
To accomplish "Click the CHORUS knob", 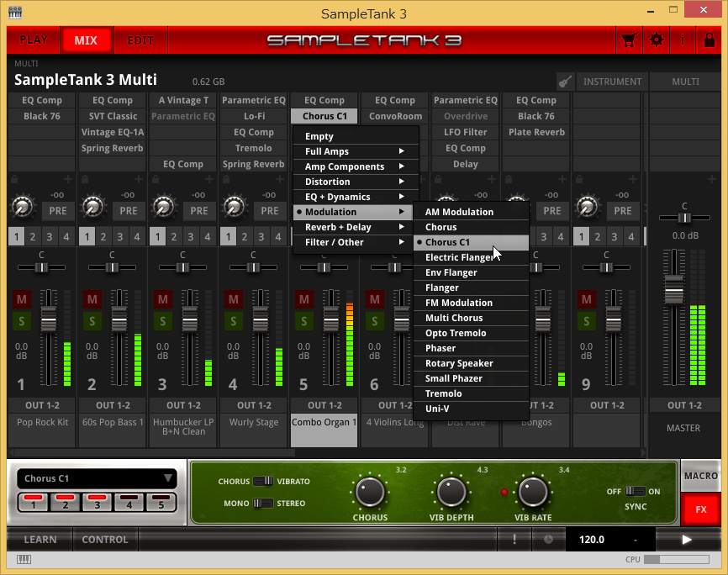I will [370, 492].
